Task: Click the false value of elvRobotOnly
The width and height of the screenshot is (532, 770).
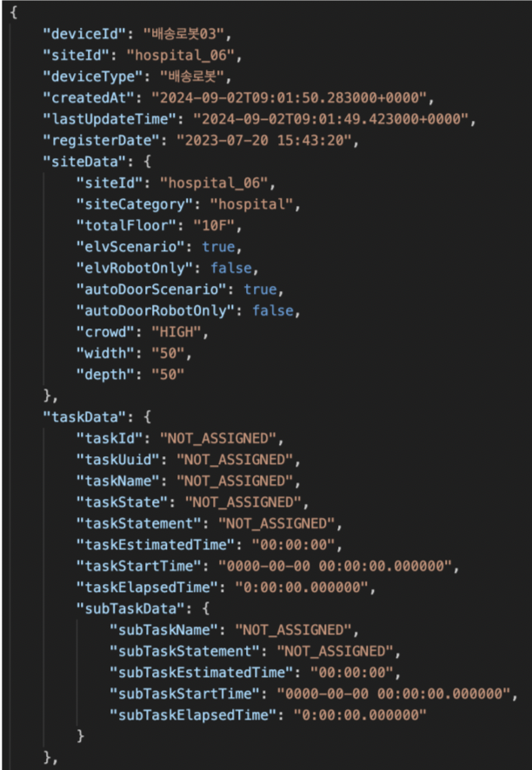Action: (231, 269)
